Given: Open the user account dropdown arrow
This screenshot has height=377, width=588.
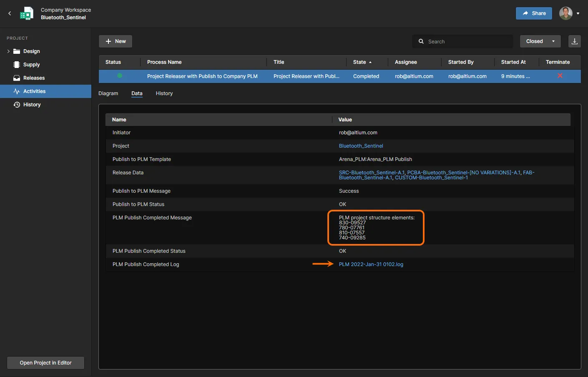Looking at the screenshot, I should tap(578, 13).
